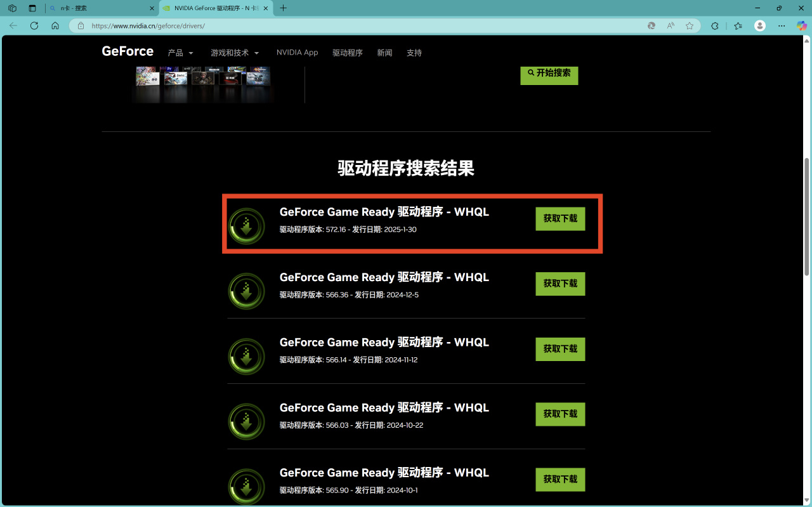The image size is (812, 507).
Task: Click version text 572.16 release line
Action: pos(348,230)
